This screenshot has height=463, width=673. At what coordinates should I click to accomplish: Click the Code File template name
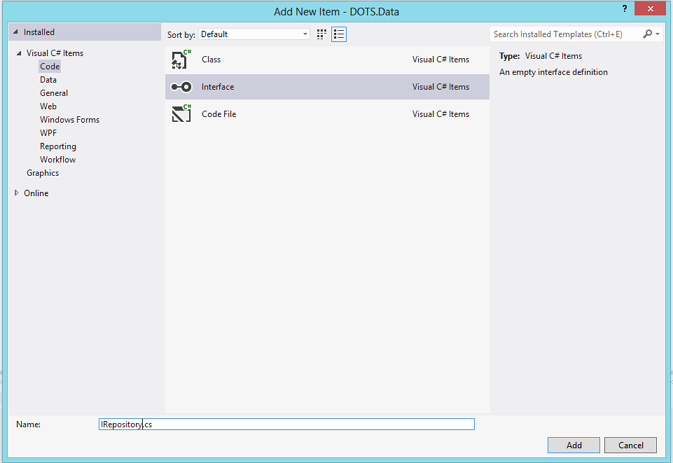219,114
